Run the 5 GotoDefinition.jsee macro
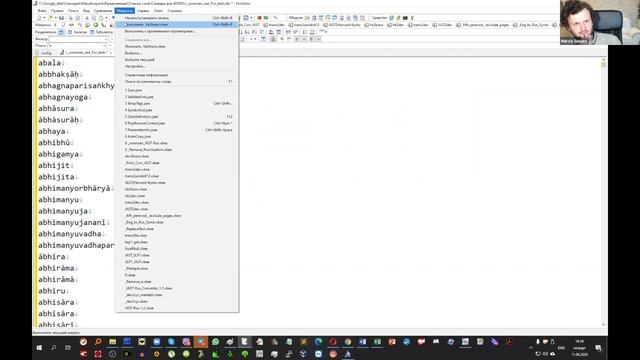This screenshot has width=640, height=360. pos(178,116)
